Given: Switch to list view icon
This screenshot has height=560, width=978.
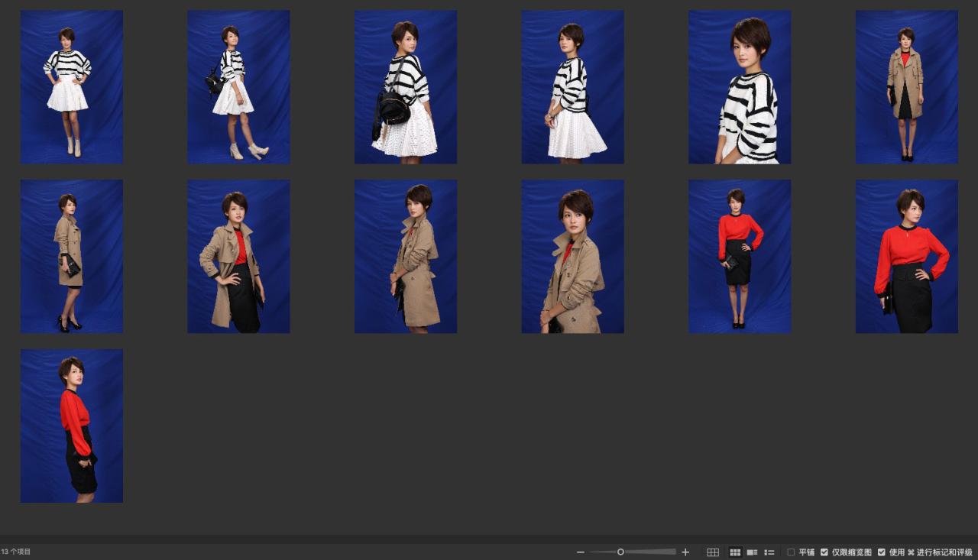Looking at the screenshot, I should click(x=769, y=552).
